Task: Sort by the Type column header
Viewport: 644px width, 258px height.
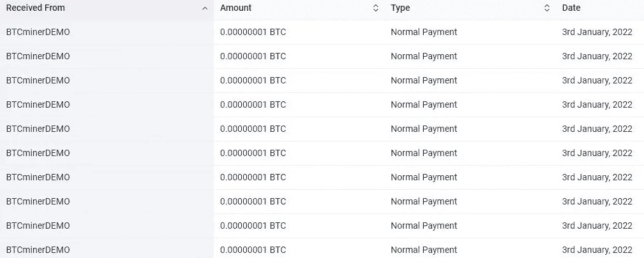Action: 400,8
